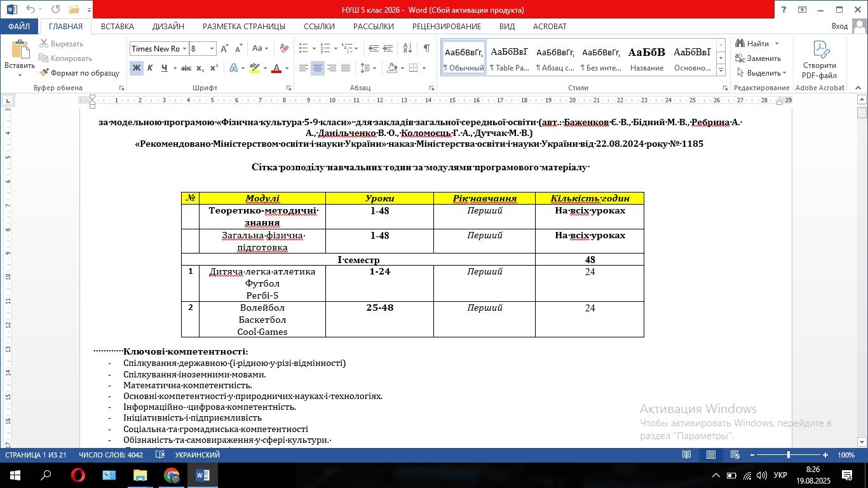Click Створити PDF-файл Acrobat icon

click(820, 60)
